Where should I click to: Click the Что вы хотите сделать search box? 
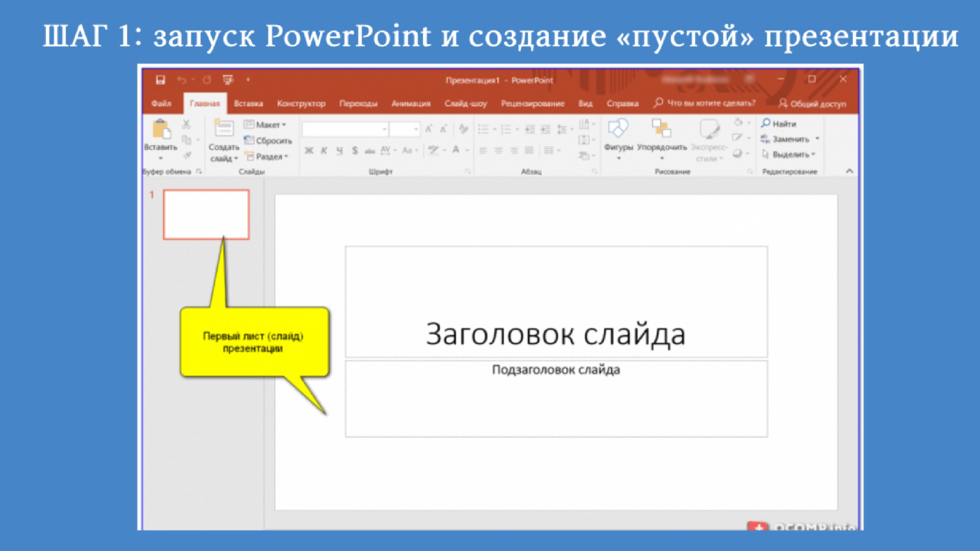pos(704,103)
